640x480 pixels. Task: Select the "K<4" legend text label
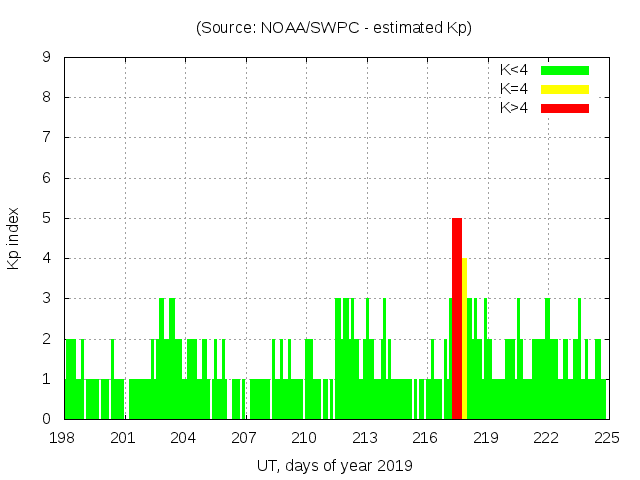[514, 70]
